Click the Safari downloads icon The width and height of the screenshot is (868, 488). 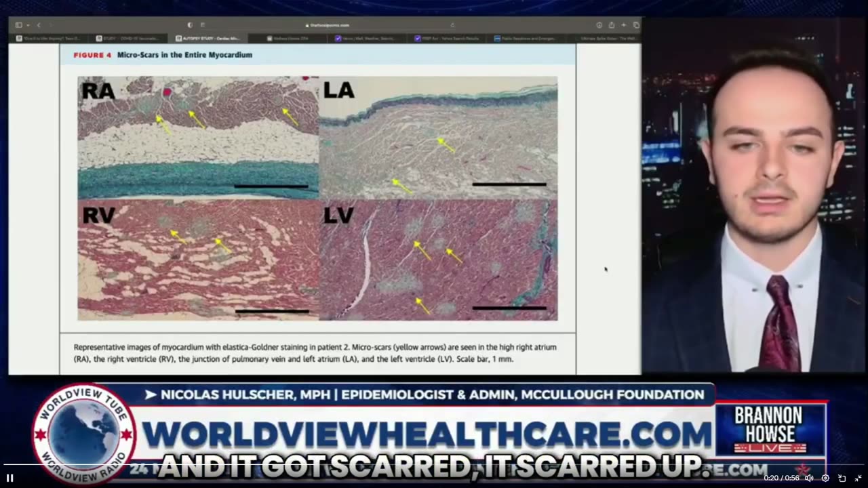(x=599, y=25)
